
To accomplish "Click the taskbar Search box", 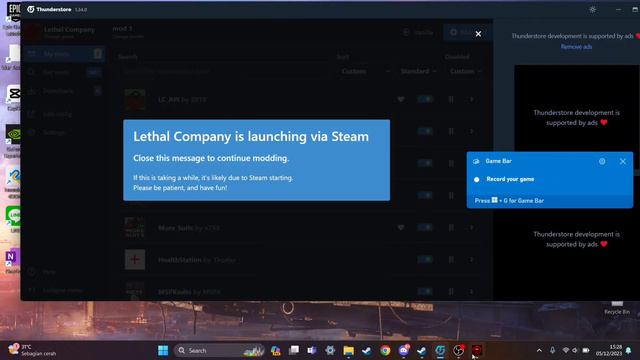I will tap(220, 350).
